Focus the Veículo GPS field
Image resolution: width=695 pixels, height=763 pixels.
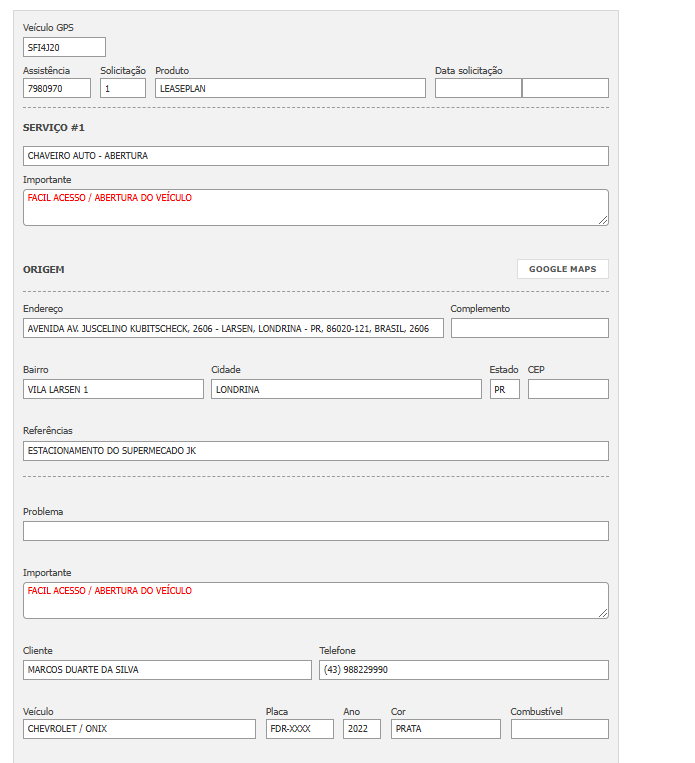click(x=64, y=47)
